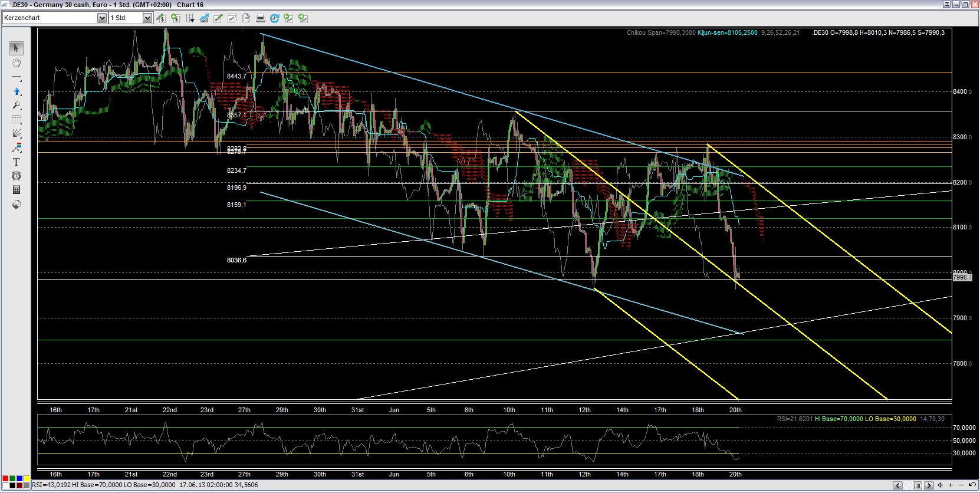Select the arrow pointer tool
The width and height of the screenshot is (980, 493).
pos(17,48)
